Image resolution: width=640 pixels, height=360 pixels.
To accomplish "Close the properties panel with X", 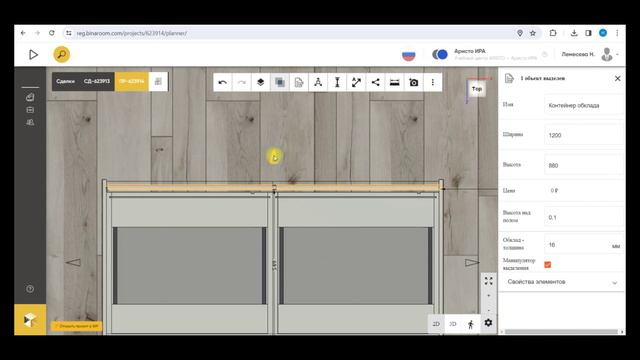I will (x=618, y=78).
